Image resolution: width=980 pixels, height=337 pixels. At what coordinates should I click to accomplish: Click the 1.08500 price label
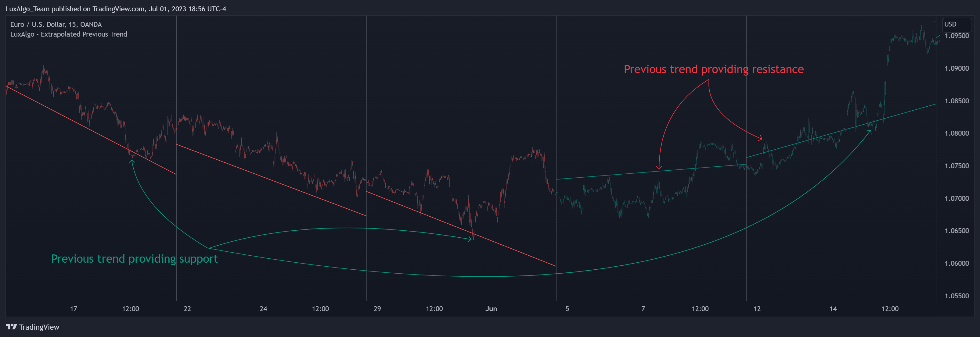[x=957, y=101]
